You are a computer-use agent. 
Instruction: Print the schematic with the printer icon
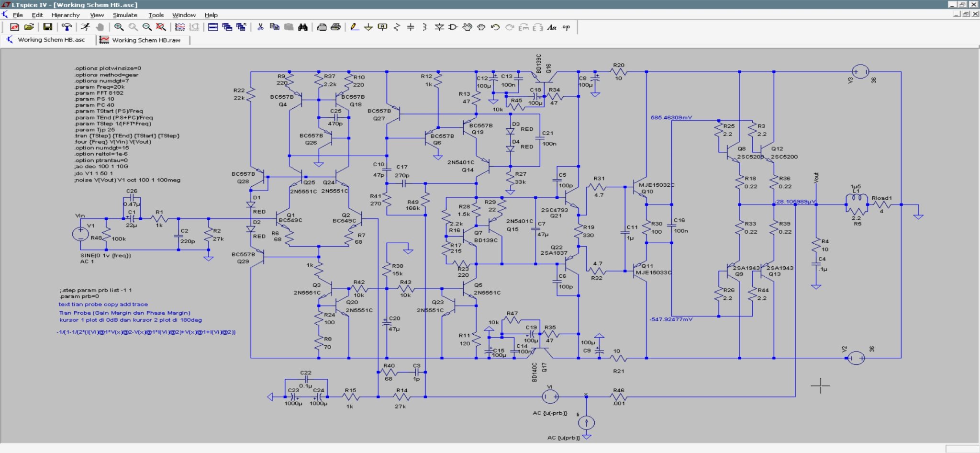(x=335, y=27)
